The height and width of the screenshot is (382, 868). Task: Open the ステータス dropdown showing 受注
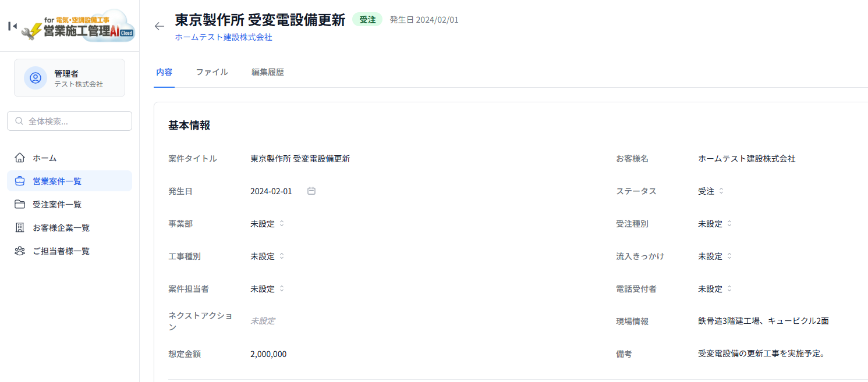711,191
